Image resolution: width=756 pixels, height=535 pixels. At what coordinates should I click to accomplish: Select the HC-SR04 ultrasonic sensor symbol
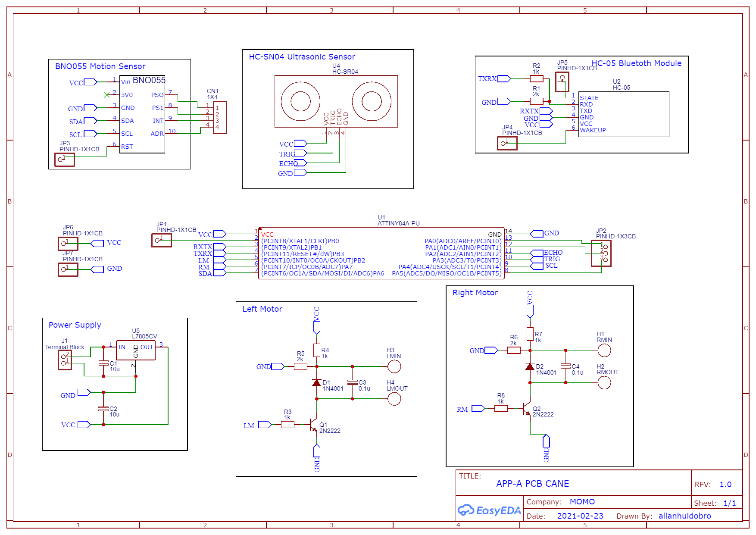tap(336, 101)
